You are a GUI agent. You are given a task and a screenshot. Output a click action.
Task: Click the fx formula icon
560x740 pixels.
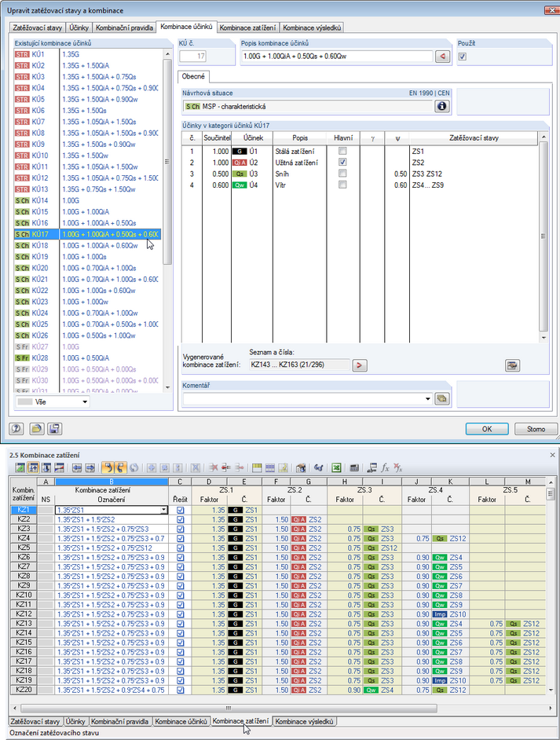(385, 467)
